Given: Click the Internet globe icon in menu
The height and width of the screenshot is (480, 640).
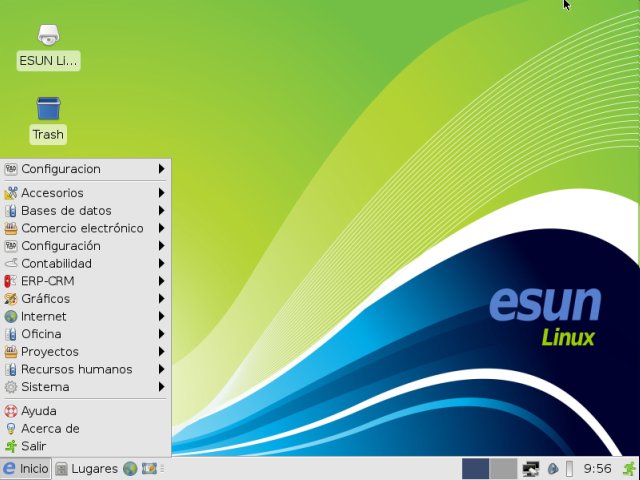Looking at the screenshot, I should [x=11, y=316].
